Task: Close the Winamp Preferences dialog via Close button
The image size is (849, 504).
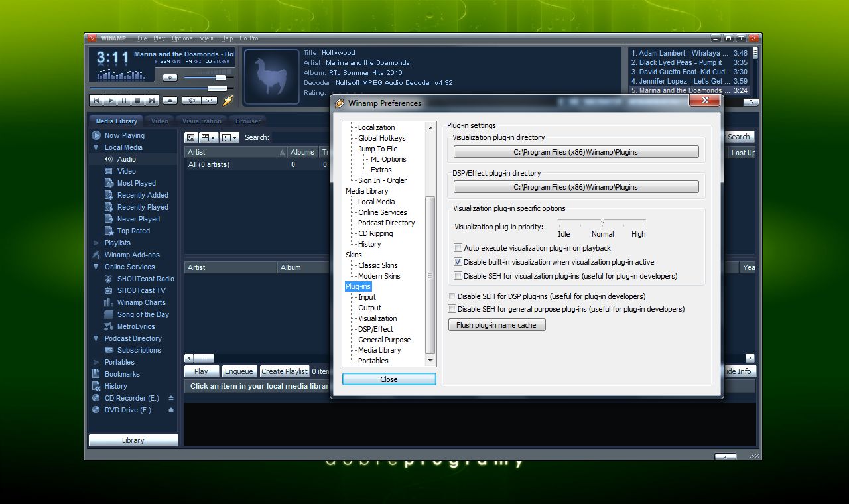Action: 389,379
